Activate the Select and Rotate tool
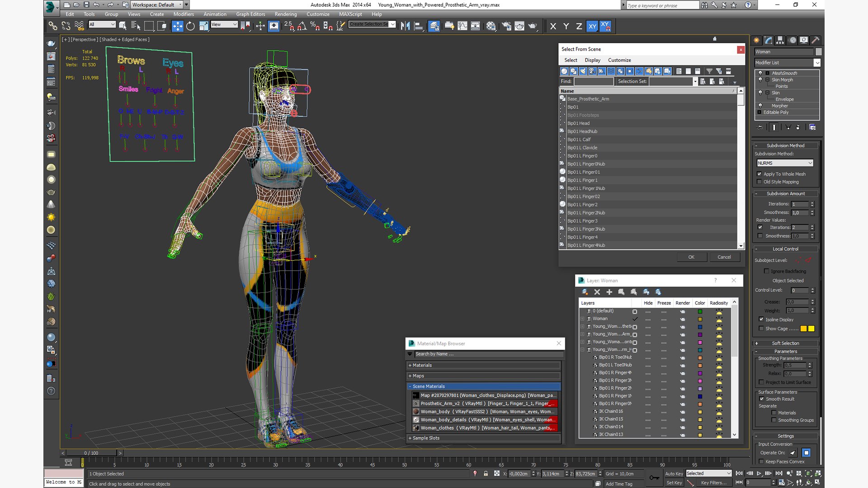This screenshot has width=868, height=488. click(190, 26)
